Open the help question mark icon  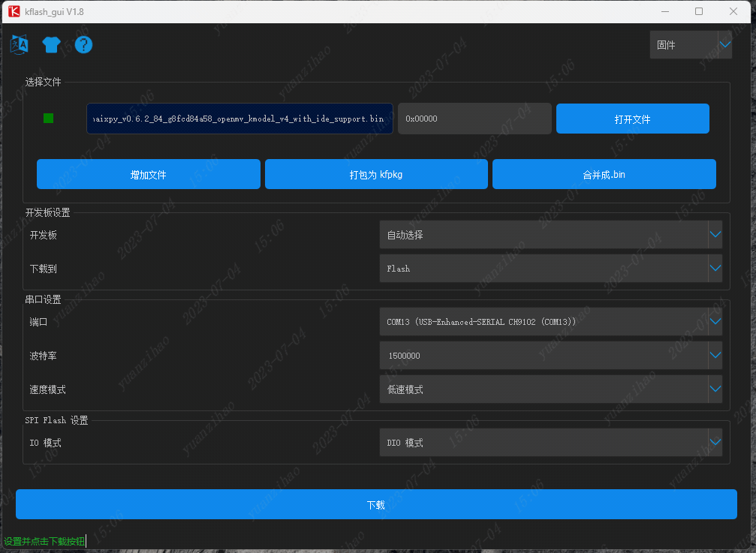point(83,45)
